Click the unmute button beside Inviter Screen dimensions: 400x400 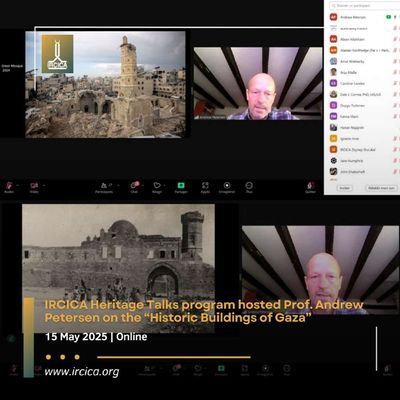tap(381, 188)
